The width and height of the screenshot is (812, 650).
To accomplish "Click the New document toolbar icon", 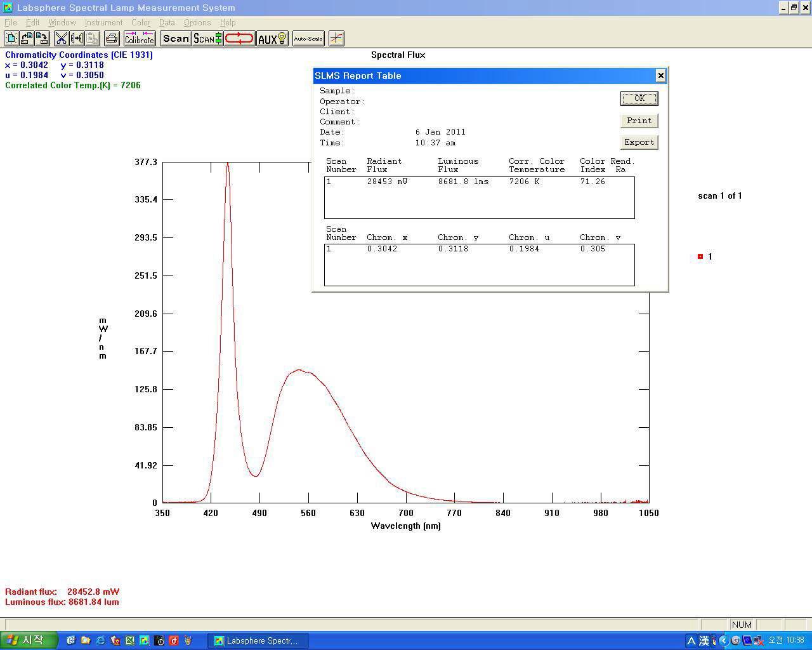I will pyautogui.click(x=11, y=39).
